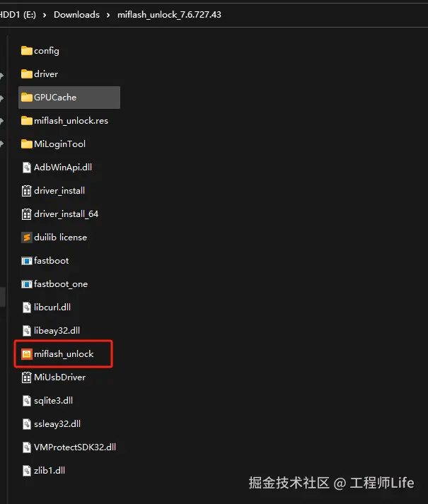This screenshot has height=504, width=428.
Task: Click the libcurl.dll file icon
Action: point(27,307)
